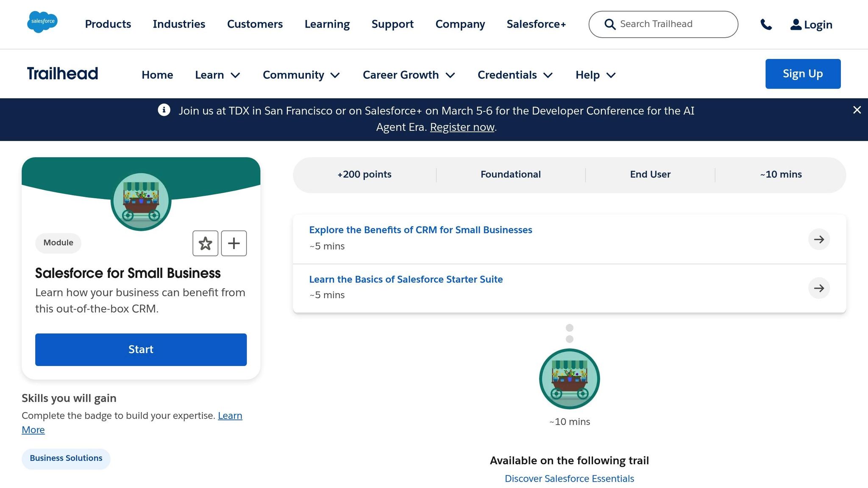Viewport: 868px width, 488px height.
Task: Click the search magnifier icon
Action: point(610,24)
